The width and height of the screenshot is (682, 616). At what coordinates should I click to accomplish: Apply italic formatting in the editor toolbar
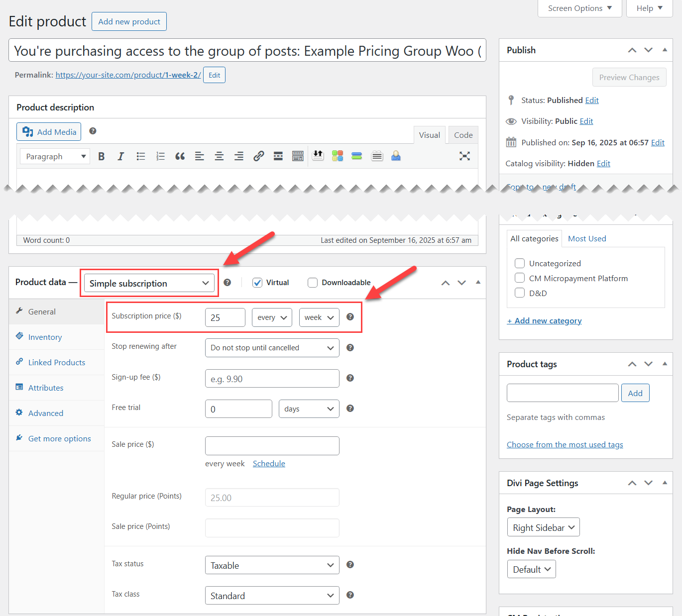click(x=120, y=156)
